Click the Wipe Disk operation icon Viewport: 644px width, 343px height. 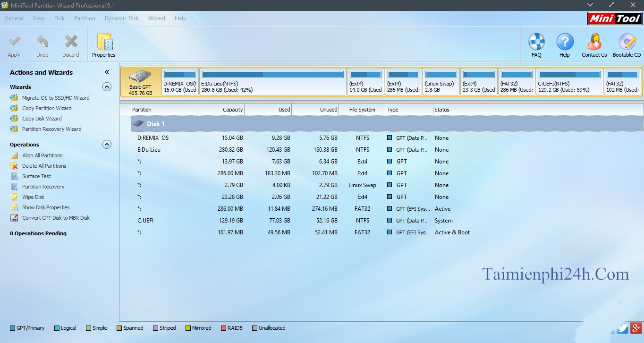pyautogui.click(x=14, y=197)
